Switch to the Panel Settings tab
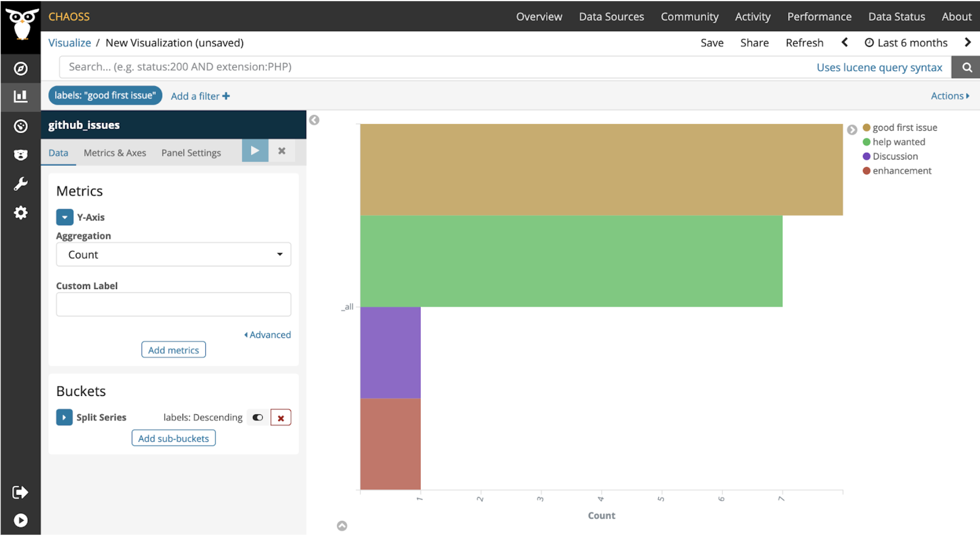Viewport: 980px width, 536px height. click(x=191, y=153)
